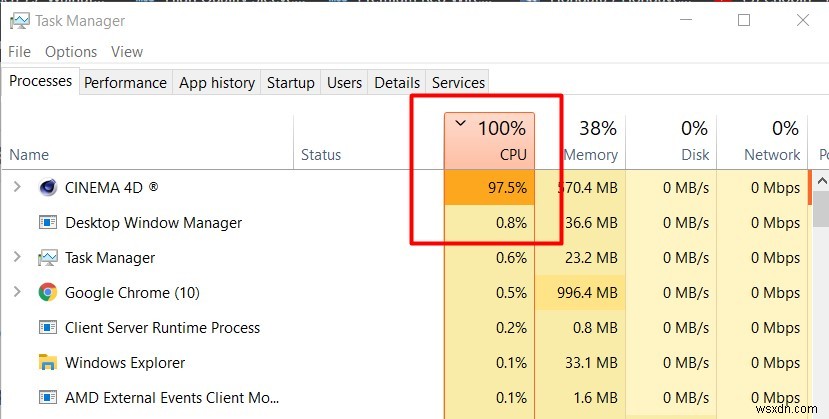Click the Name column header

(x=29, y=155)
